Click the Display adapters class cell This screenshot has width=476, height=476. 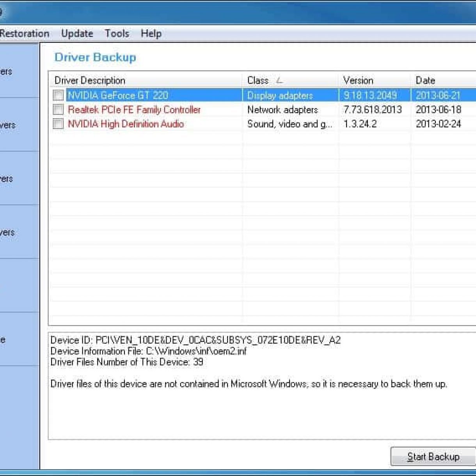click(280, 96)
